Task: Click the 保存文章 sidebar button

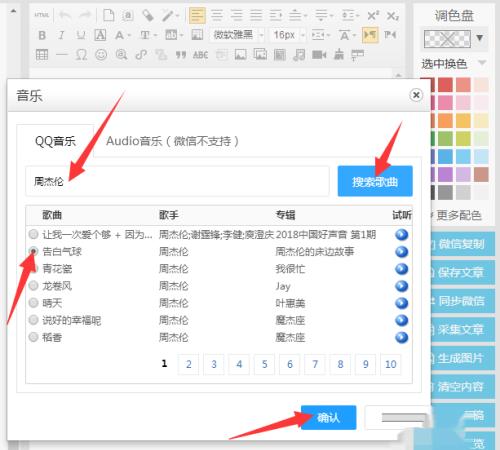Action: click(462, 273)
